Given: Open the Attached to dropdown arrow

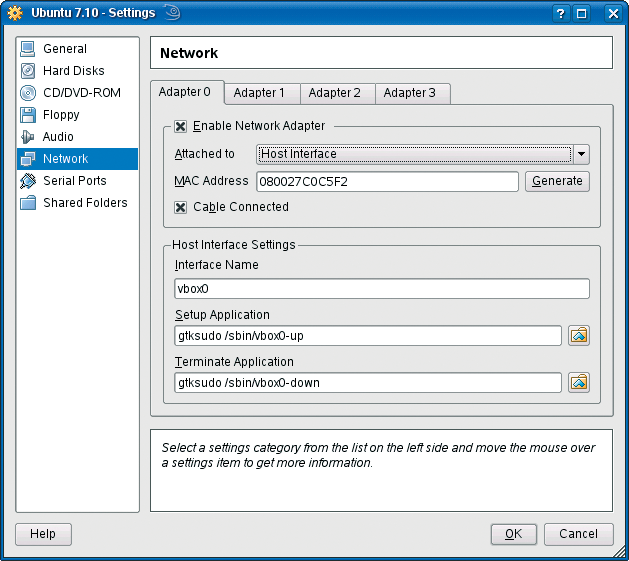Looking at the screenshot, I should coord(581,154).
